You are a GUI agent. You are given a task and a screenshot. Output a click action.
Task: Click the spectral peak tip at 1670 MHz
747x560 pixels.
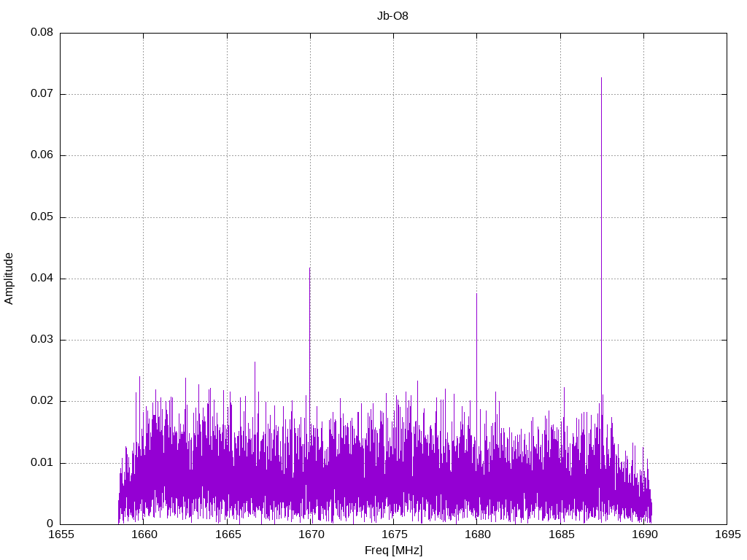(x=309, y=269)
